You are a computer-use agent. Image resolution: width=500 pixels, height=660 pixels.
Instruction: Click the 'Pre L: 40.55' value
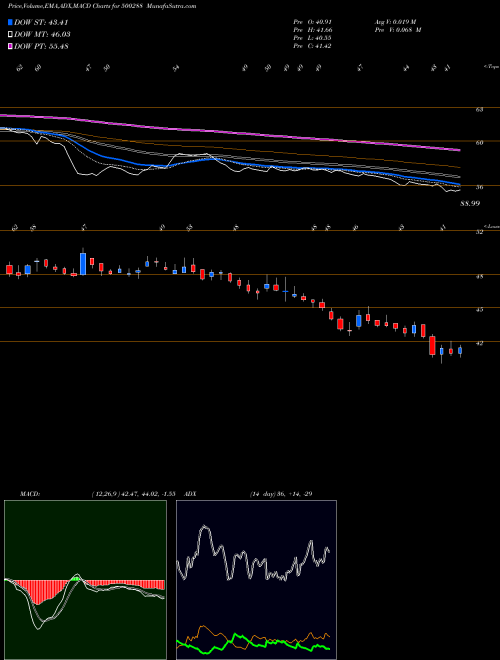tap(313, 38)
